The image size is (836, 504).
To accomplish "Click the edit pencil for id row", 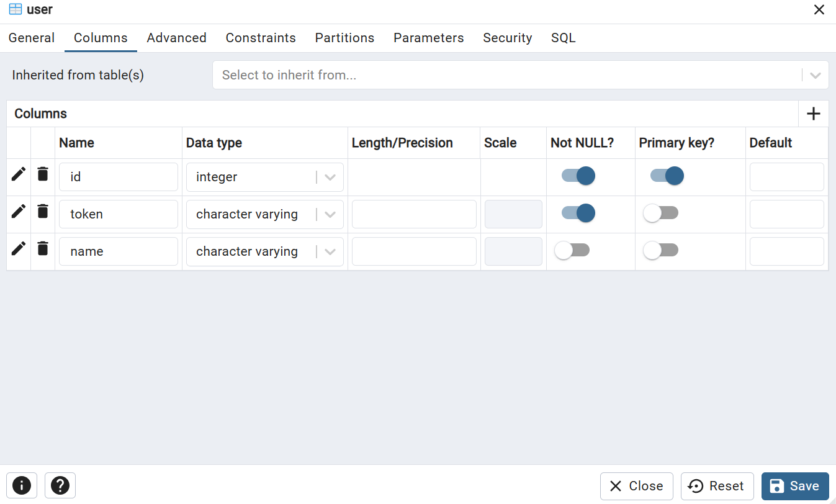I will (19, 174).
